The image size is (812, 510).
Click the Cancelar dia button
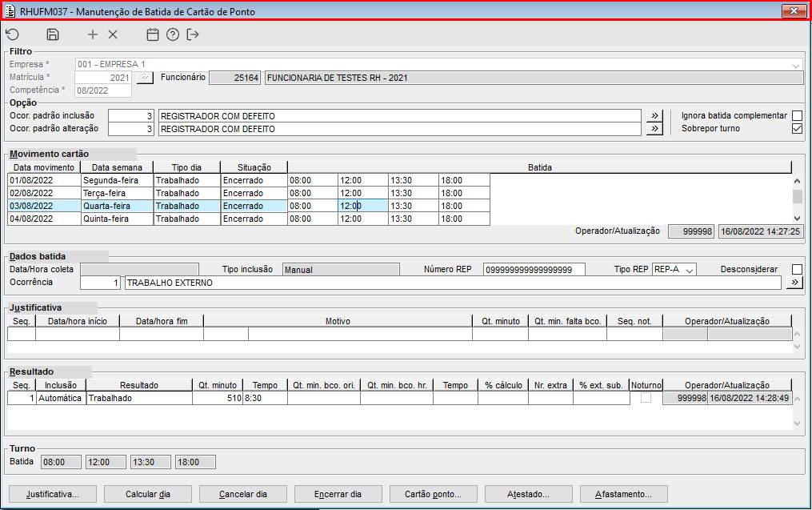[x=243, y=495]
